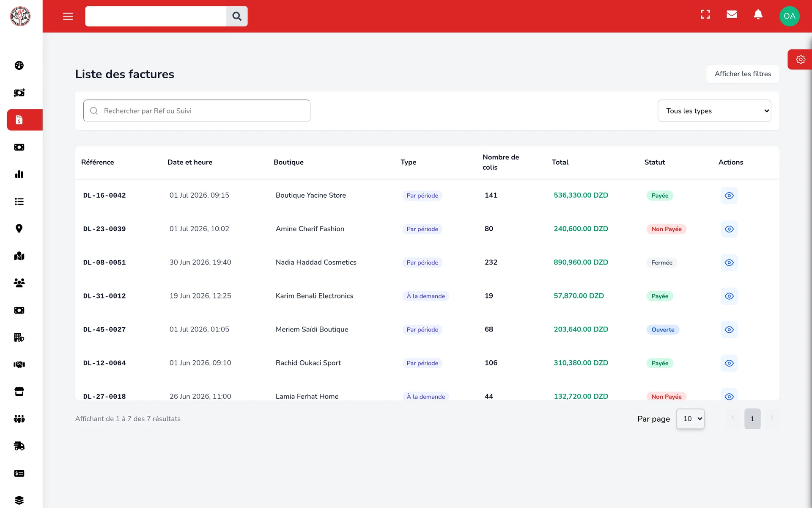The height and width of the screenshot is (508, 812).
Task: Open the layers stack icon in sidebar
Action: tap(19, 500)
